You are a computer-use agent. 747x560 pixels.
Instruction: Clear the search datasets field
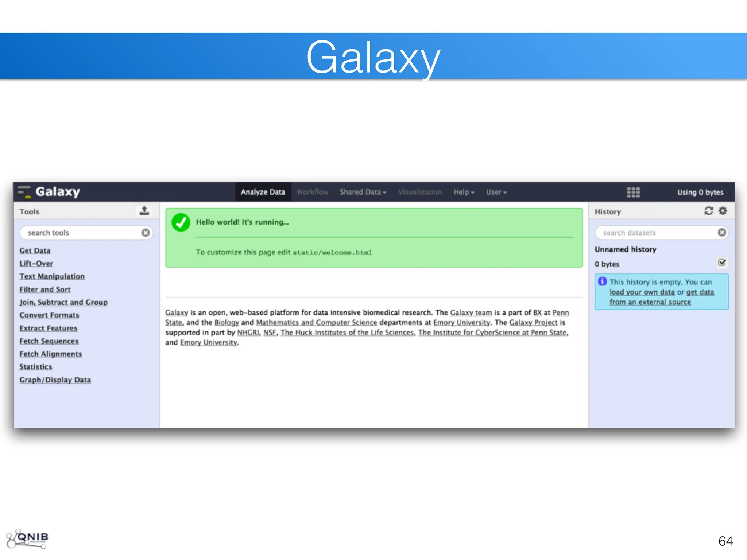[722, 233]
